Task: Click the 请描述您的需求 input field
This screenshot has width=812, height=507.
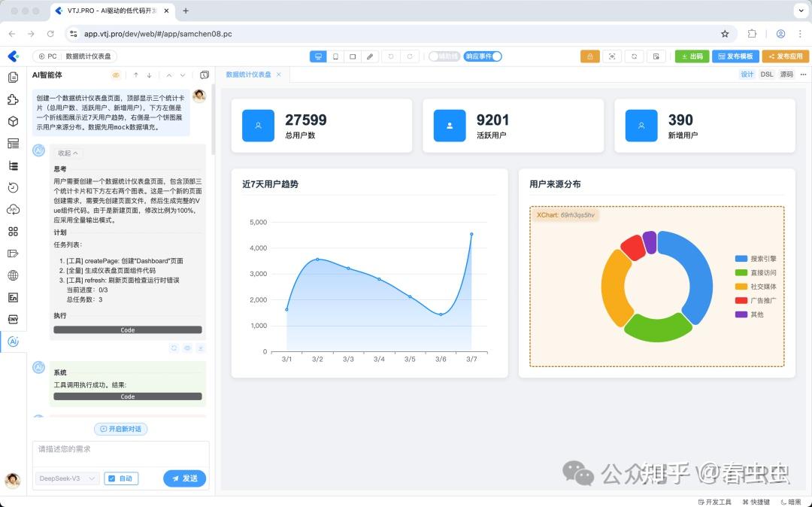Action: [x=120, y=454]
